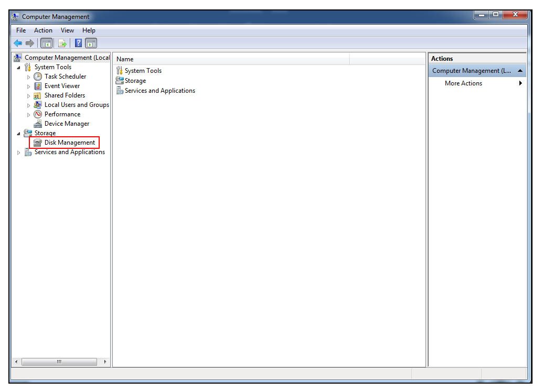Toggle the Show/Hide Action Pane toolbar icon
The height and width of the screenshot is (392, 543).
click(91, 43)
